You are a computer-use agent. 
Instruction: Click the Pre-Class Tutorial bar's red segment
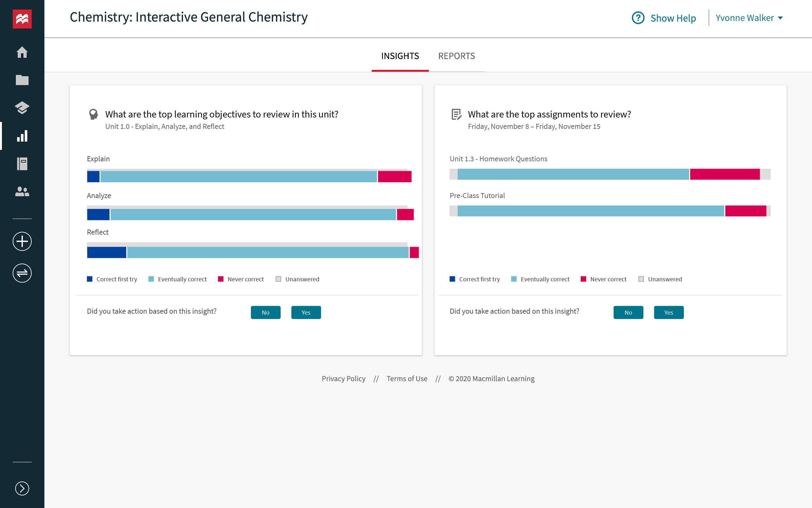point(746,211)
